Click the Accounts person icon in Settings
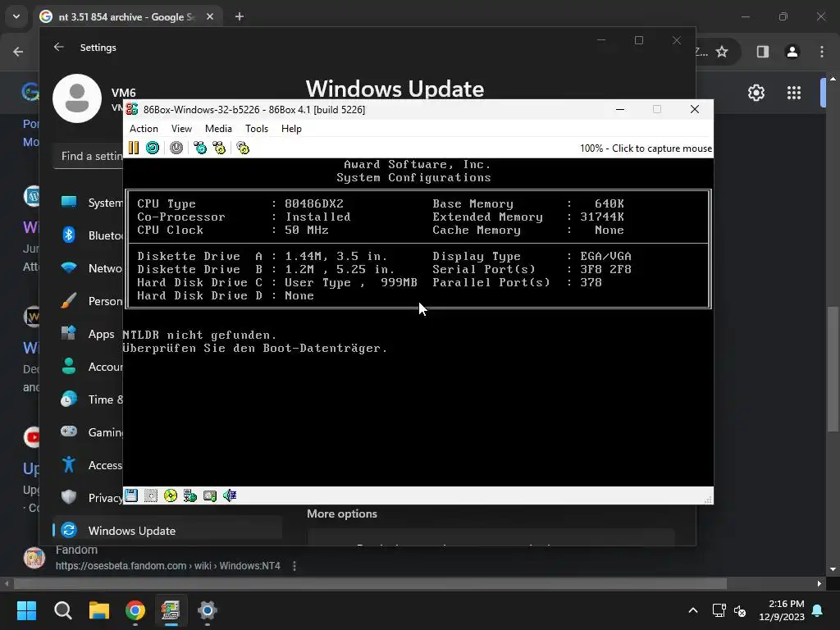 pos(69,367)
